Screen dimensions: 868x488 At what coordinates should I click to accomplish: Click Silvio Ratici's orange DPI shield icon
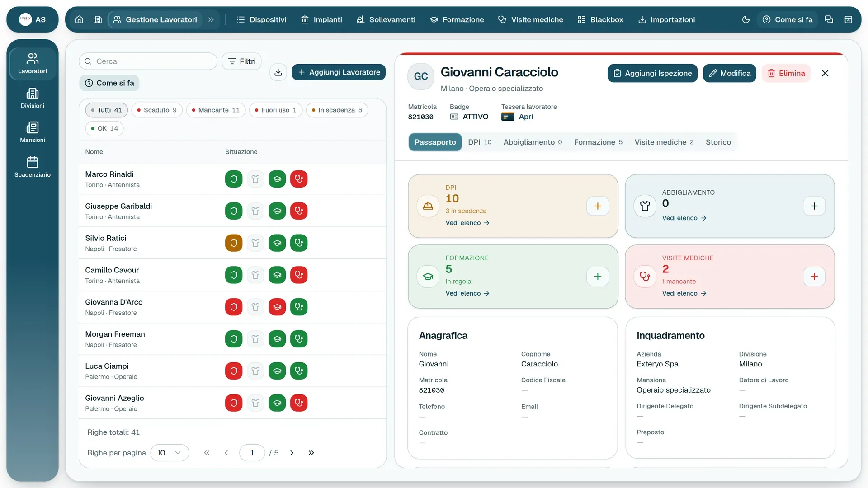[x=234, y=243]
